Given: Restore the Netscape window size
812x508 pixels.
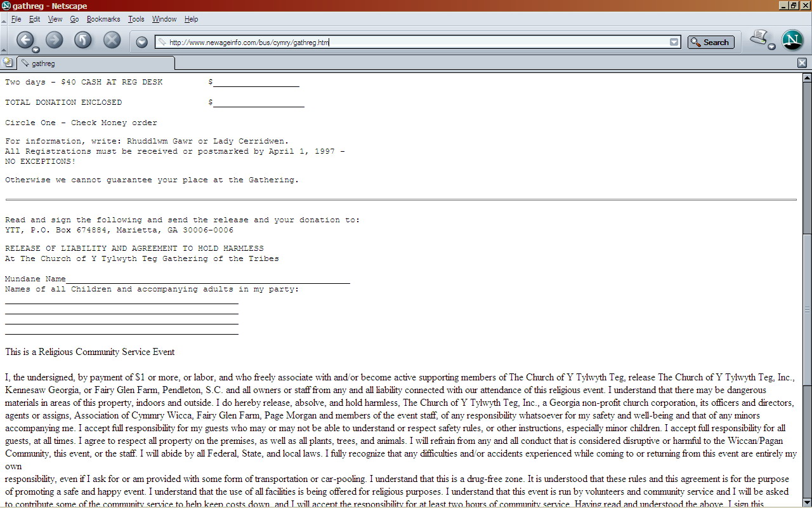Looking at the screenshot, I should pos(794,6).
